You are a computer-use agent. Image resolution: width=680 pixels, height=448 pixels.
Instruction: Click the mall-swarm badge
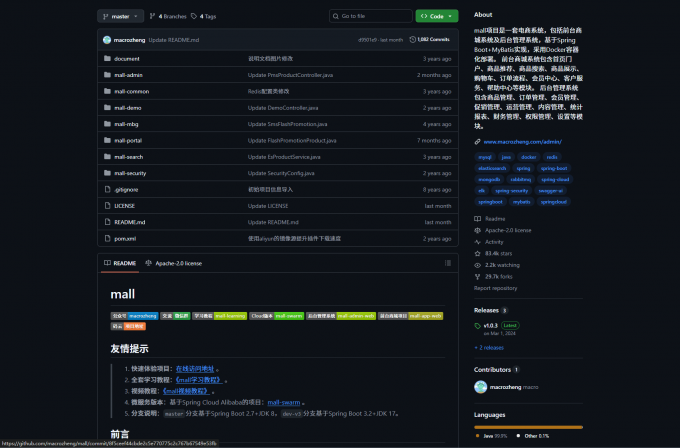[277, 316]
